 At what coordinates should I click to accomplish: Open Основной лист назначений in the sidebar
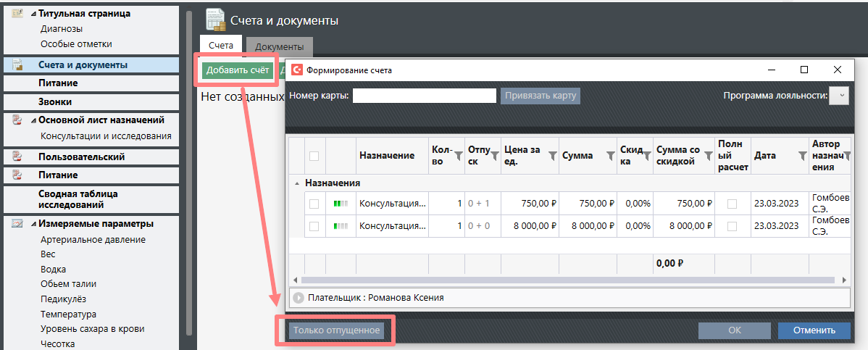tap(101, 120)
